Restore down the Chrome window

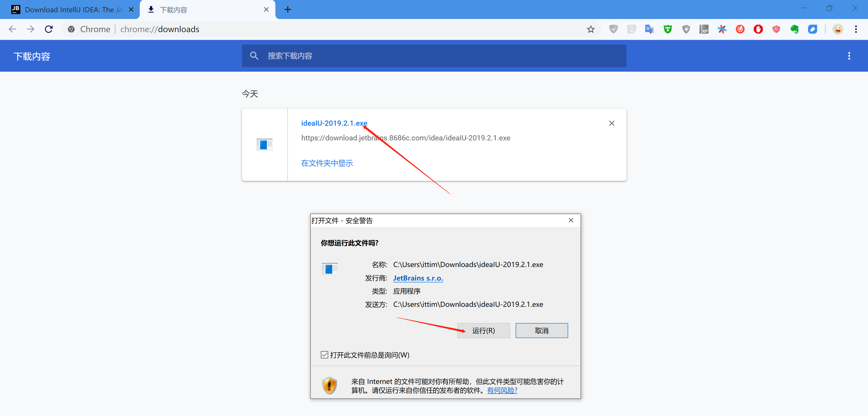[829, 8]
